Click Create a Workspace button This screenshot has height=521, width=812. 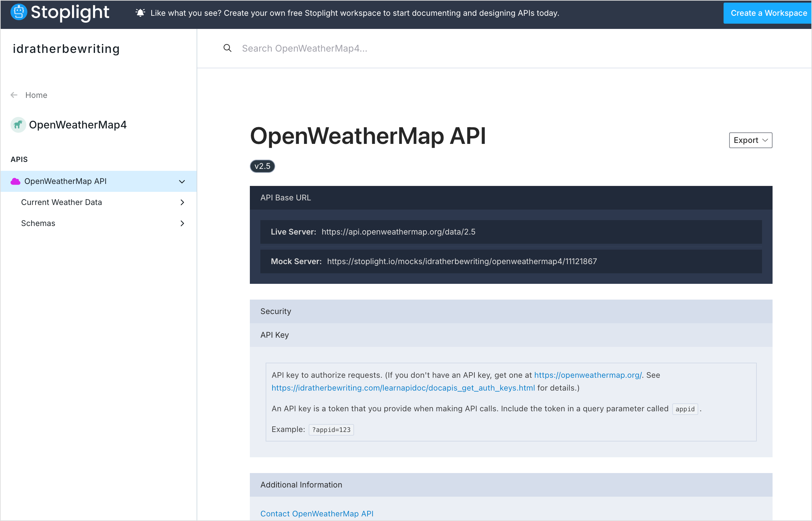tap(768, 13)
